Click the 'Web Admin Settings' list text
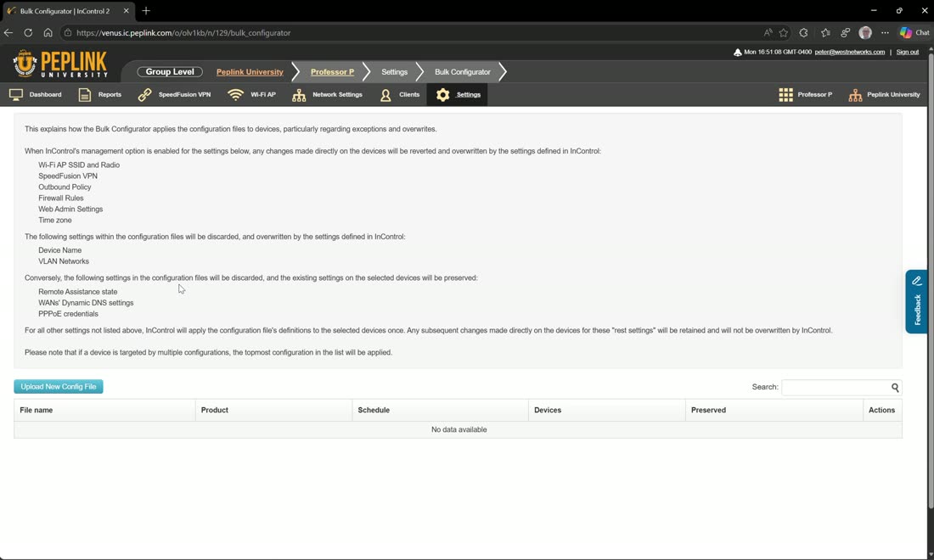 (x=70, y=209)
